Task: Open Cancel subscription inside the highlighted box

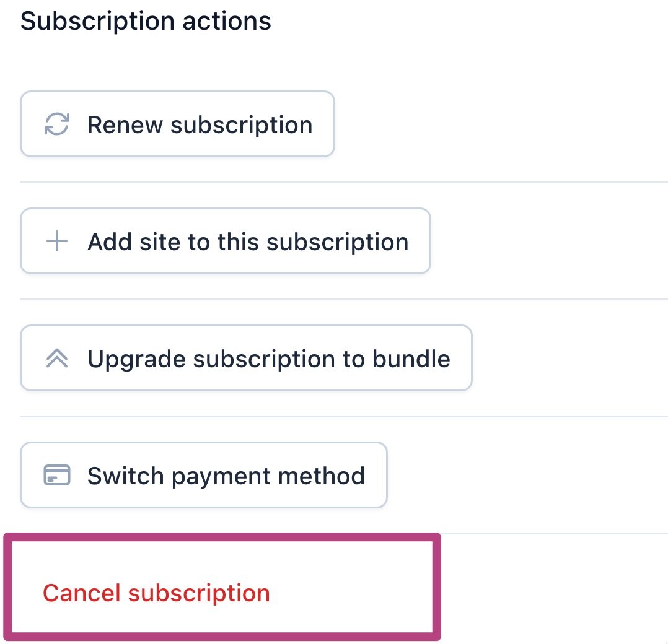Action: coord(156,593)
